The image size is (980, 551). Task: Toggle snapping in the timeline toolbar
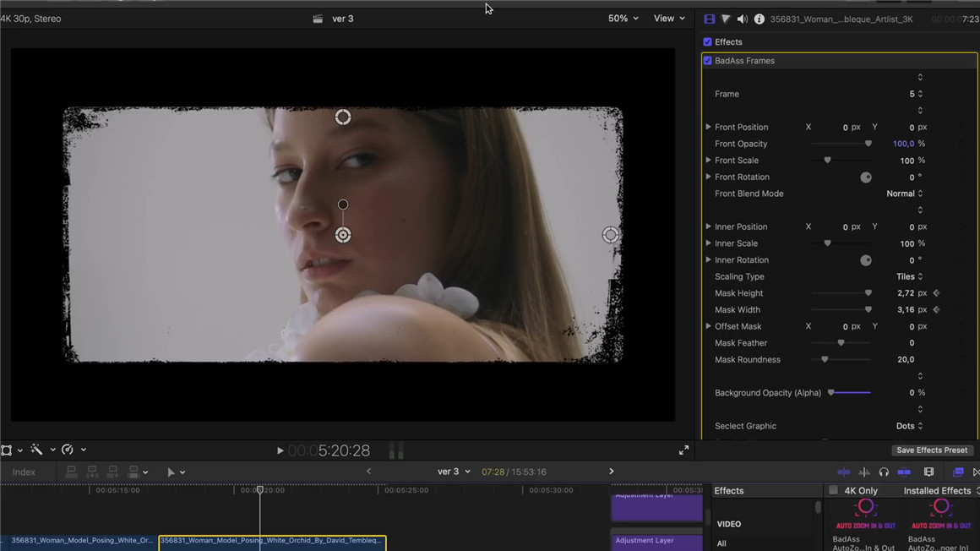904,472
